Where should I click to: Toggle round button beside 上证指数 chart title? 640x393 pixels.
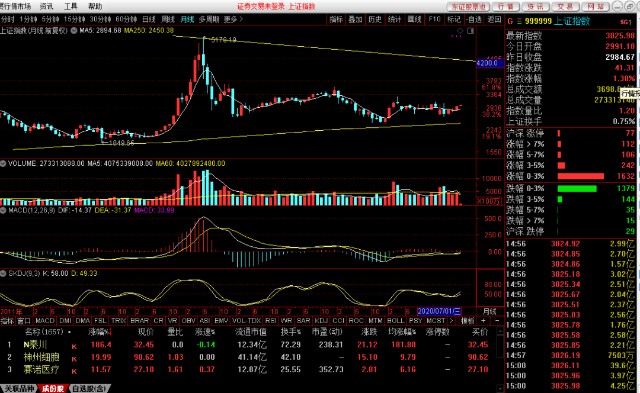click(74, 30)
